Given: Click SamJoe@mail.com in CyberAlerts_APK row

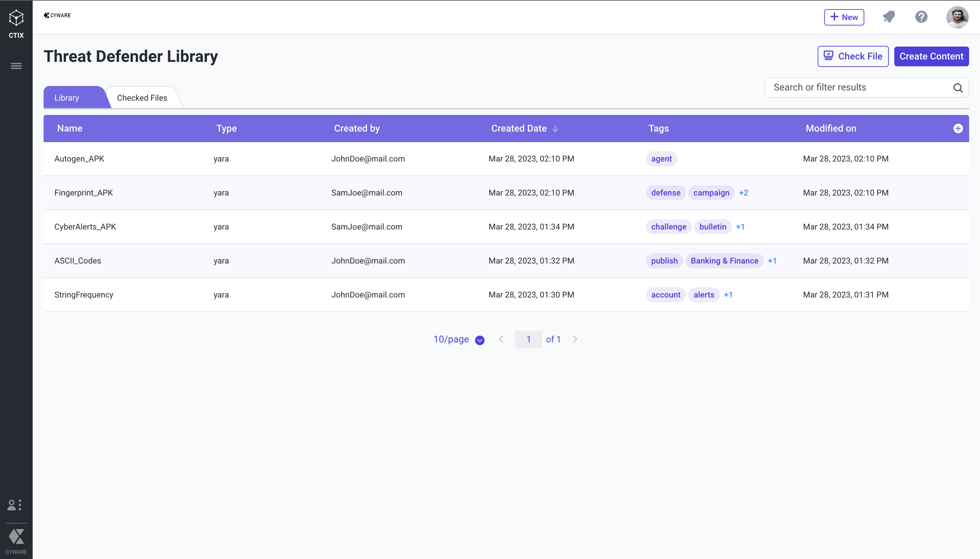Looking at the screenshot, I should pos(367,227).
